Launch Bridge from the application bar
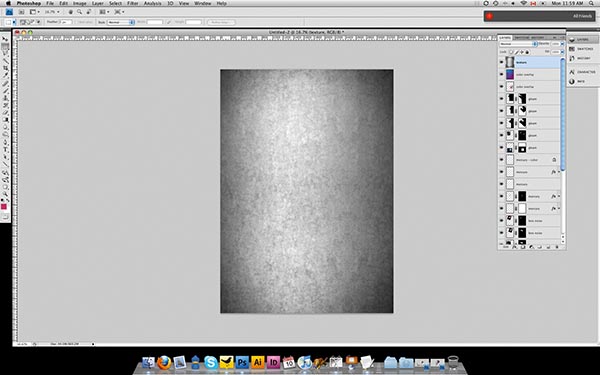600x375 pixels. point(21,12)
